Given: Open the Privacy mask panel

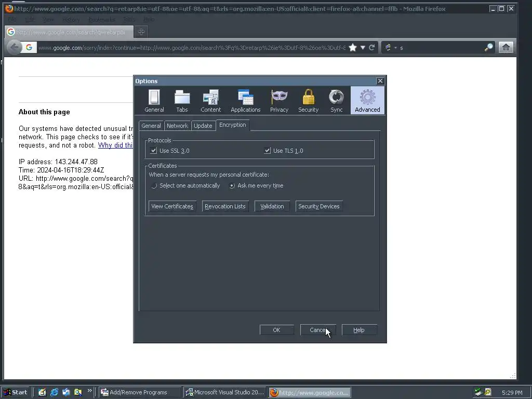Looking at the screenshot, I should 279,101.
